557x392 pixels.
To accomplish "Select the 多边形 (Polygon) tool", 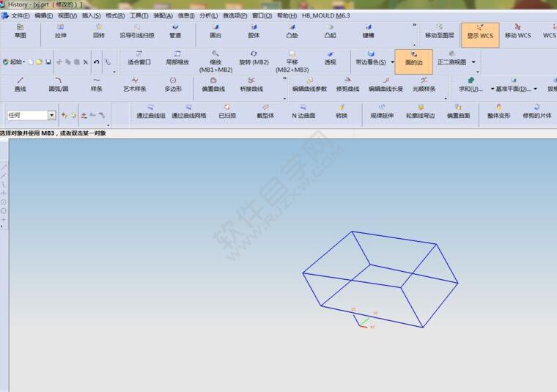I will click(x=173, y=85).
